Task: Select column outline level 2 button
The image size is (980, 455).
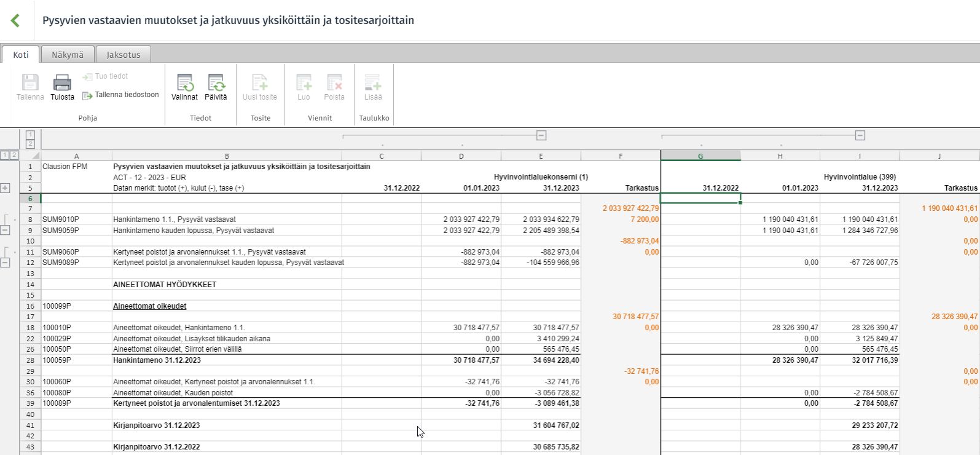Action: 30,144
